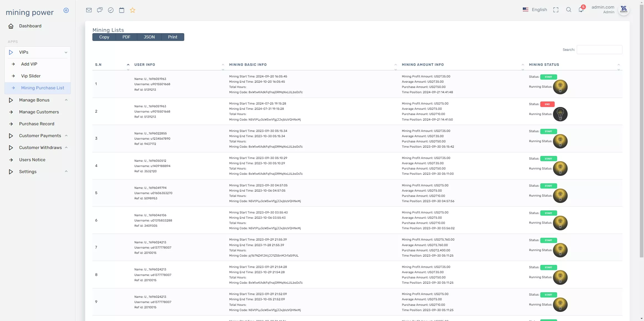This screenshot has height=321, width=644.
Task: Click the chat messages icon
Action: (x=100, y=10)
